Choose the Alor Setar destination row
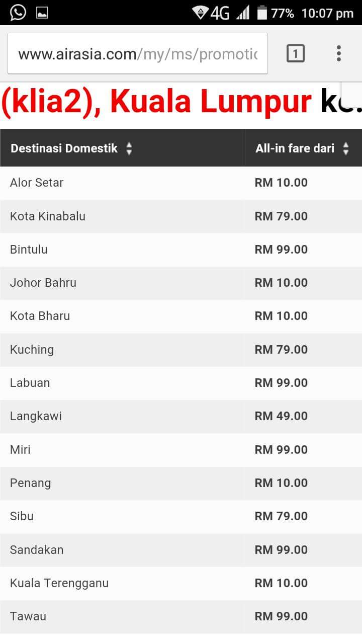The width and height of the screenshot is (362, 644). pos(181,183)
